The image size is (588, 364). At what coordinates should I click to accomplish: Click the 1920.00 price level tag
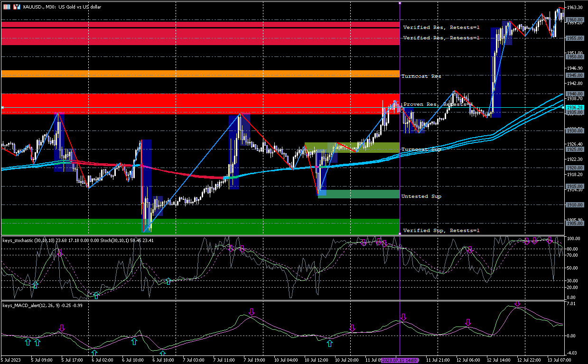pos(574,168)
